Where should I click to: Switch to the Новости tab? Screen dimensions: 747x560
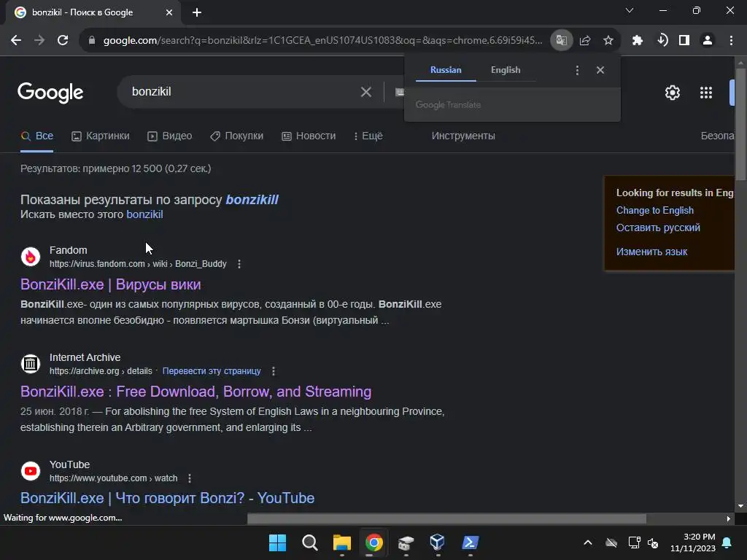pos(309,136)
